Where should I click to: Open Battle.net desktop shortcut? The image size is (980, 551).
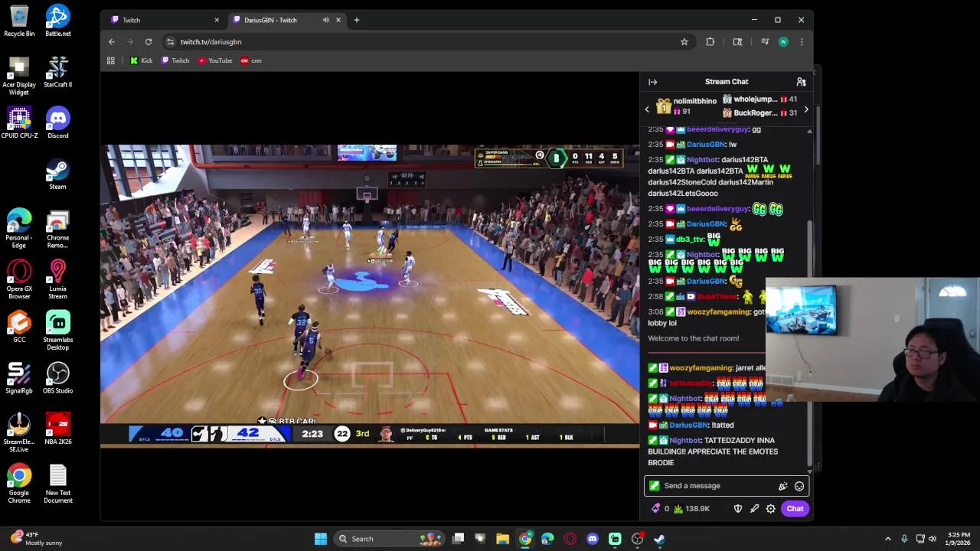click(x=57, y=21)
